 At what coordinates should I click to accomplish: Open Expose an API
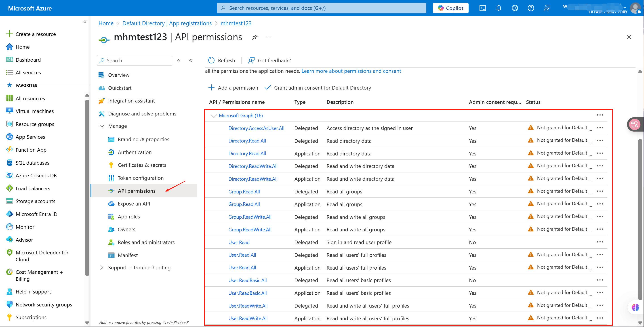pos(134,204)
